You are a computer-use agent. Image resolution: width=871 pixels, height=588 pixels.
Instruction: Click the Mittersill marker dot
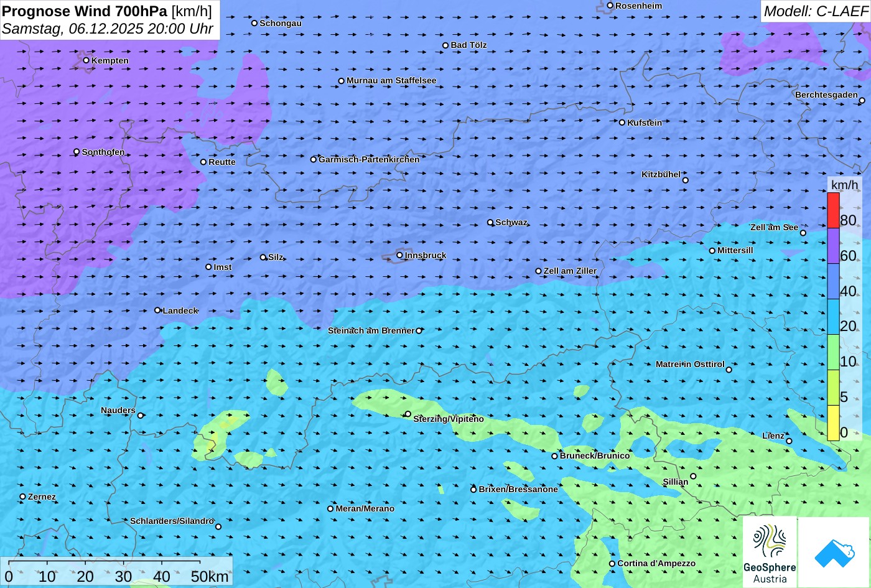(x=712, y=250)
